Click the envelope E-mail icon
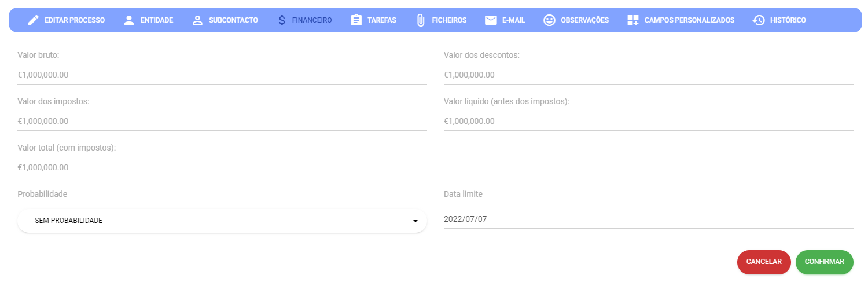The width and height of the screenshot is (868, 286). click(x=491, y=20)
